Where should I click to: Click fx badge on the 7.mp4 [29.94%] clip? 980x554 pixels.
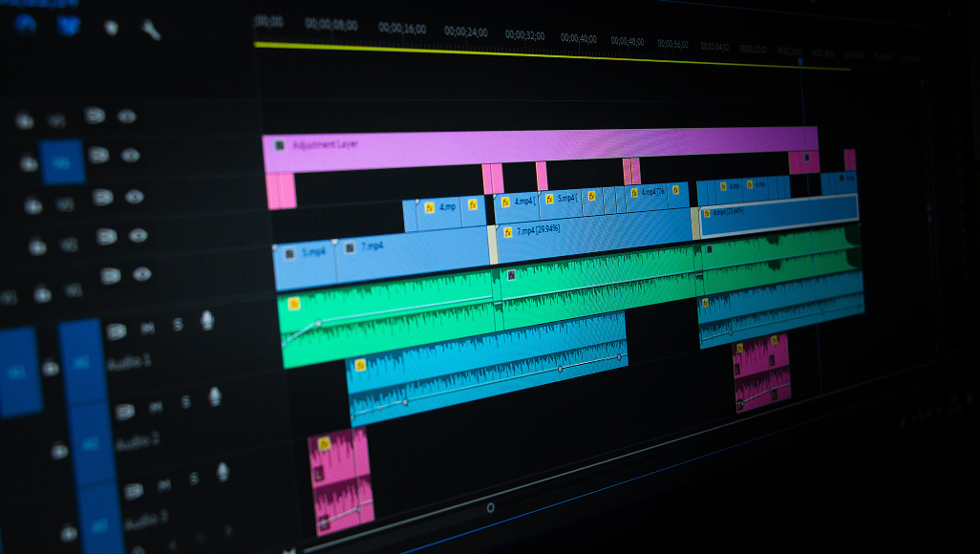point(506,232)
